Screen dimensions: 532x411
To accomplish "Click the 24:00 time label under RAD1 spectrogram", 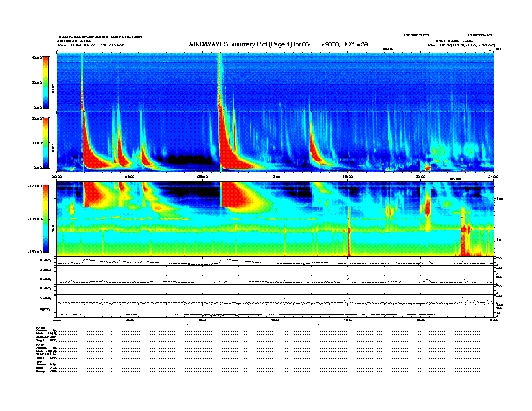I will 493,177.
